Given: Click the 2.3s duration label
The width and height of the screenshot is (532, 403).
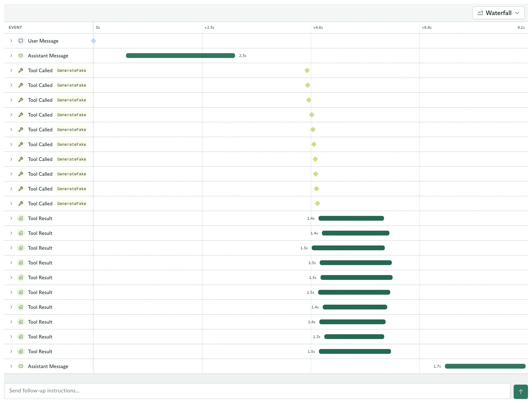Looking at the screenshot, I should 243,56.
